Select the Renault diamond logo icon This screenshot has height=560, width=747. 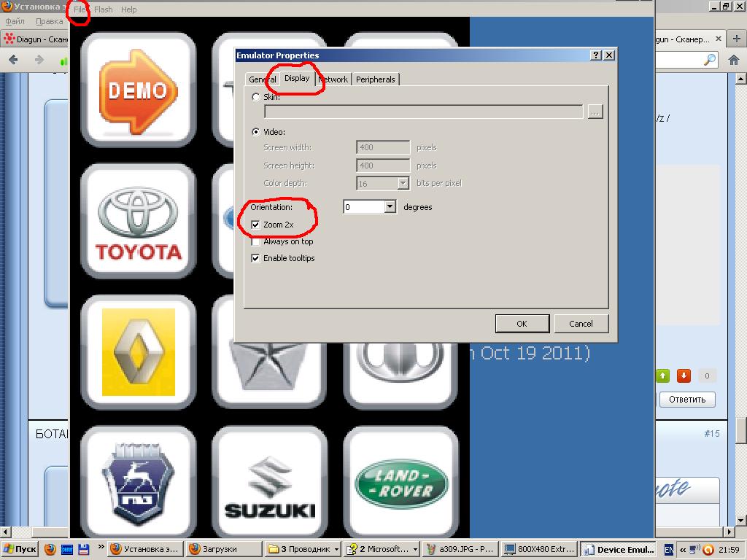click(138, 352)
